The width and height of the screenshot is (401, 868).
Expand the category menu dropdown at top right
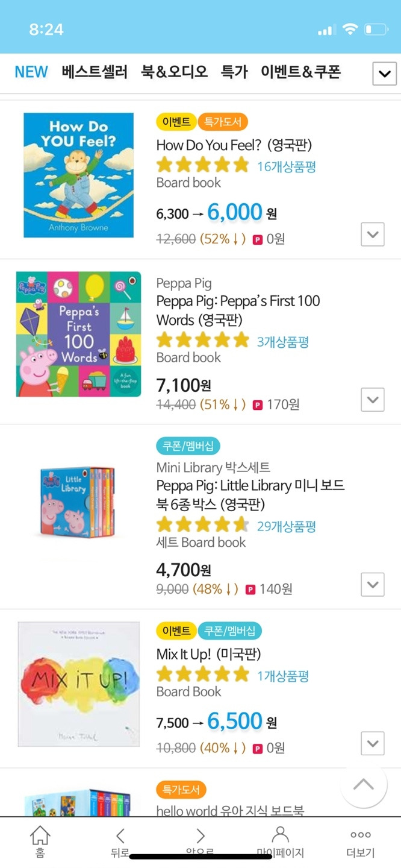click(x=384, y=74)
